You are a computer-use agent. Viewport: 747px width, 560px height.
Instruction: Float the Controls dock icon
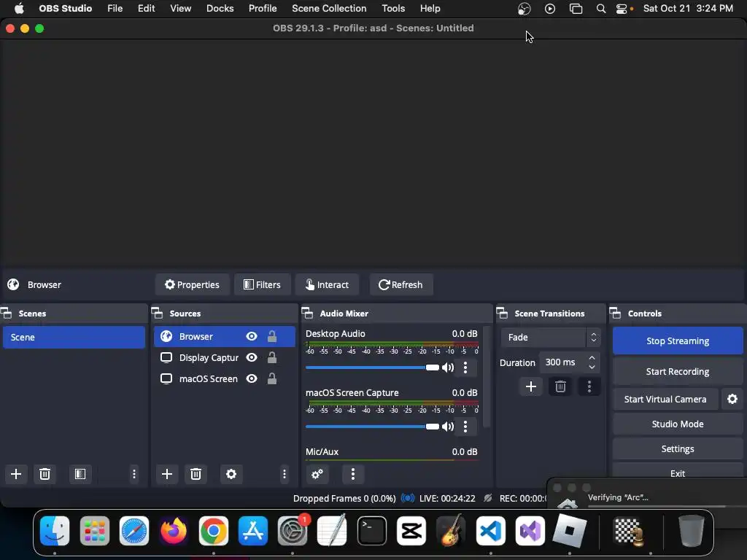pyautogui.click(x=616, y=314)
